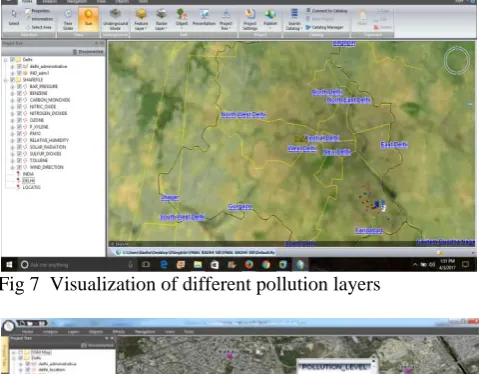Expand the RELATIVE_HUMIDITY layer node
The image size is (479, 374).
pyautogui.click(x=12, y=140)
